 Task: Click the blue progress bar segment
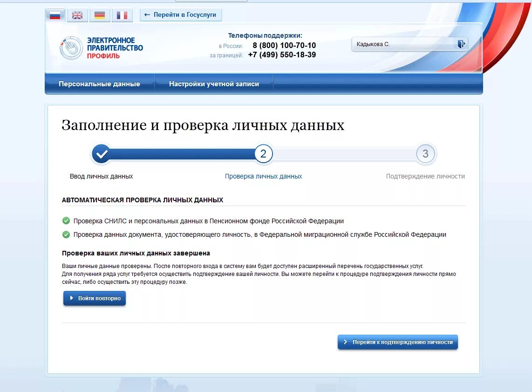tap(182, 153)
